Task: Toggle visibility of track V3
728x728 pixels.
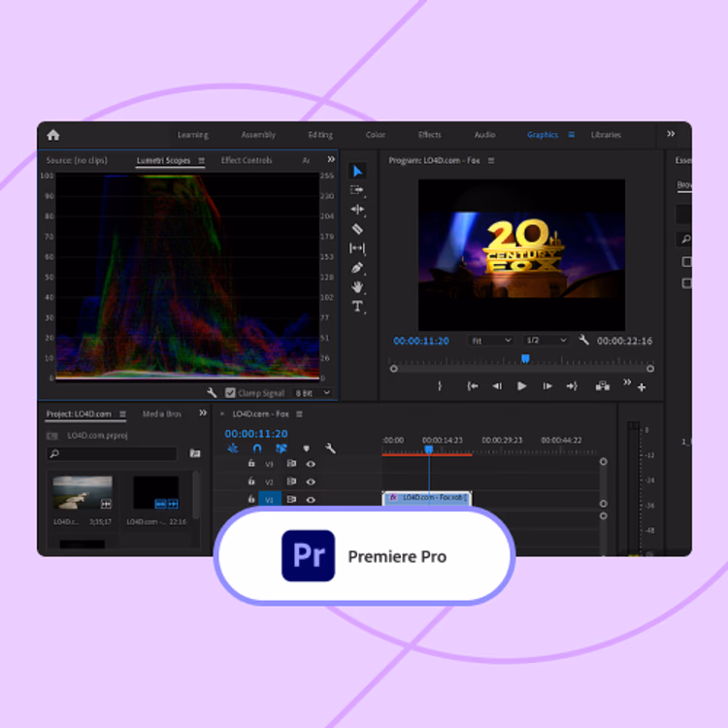Action: pos(311,464)
